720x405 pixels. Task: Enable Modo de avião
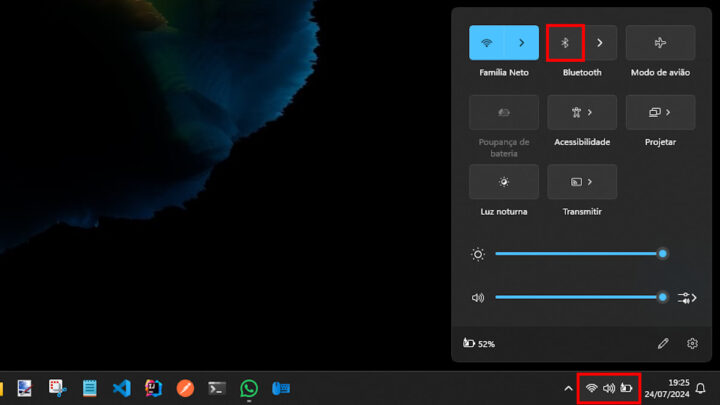coord(660,43)
